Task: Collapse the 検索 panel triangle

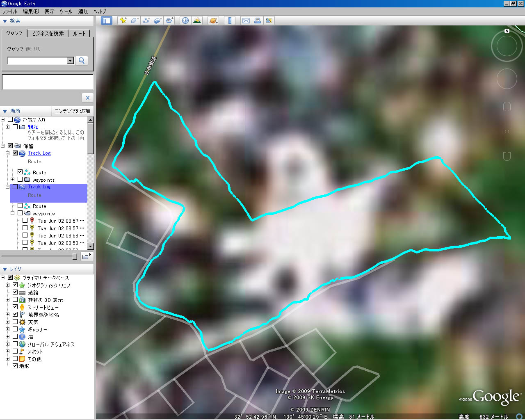Action: 5,21
